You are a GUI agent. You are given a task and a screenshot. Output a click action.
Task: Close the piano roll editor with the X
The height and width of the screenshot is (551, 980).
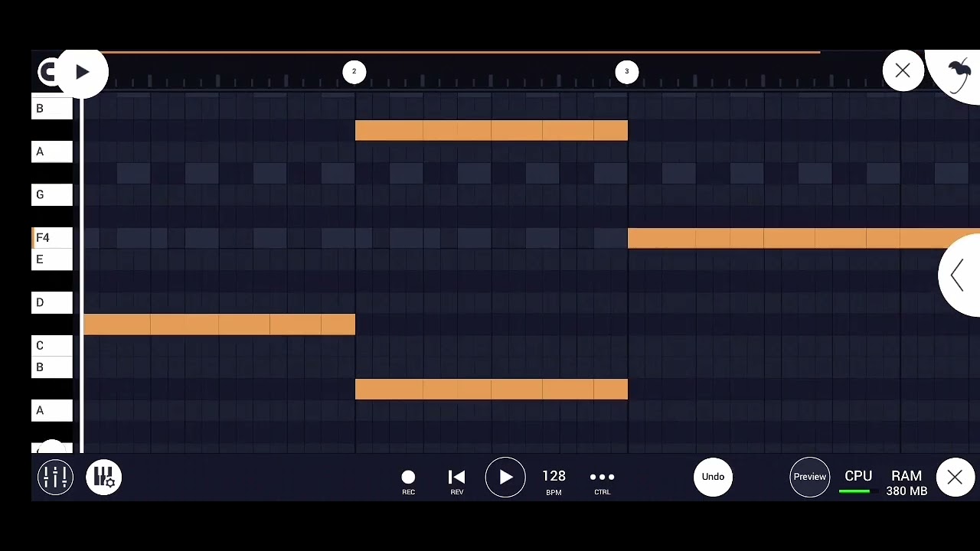tap(903, 71)
